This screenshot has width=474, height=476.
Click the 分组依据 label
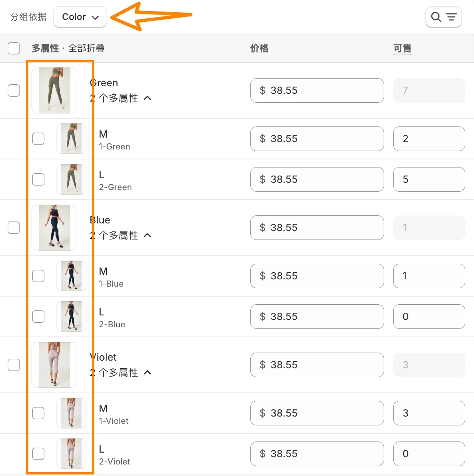click(x=28, y=17)
